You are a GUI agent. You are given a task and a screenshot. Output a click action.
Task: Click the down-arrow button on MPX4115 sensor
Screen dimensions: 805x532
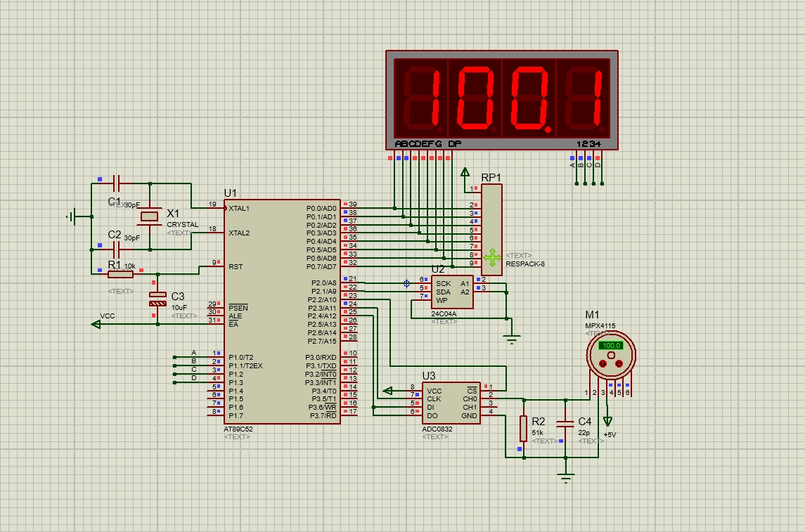click(619, 363)
